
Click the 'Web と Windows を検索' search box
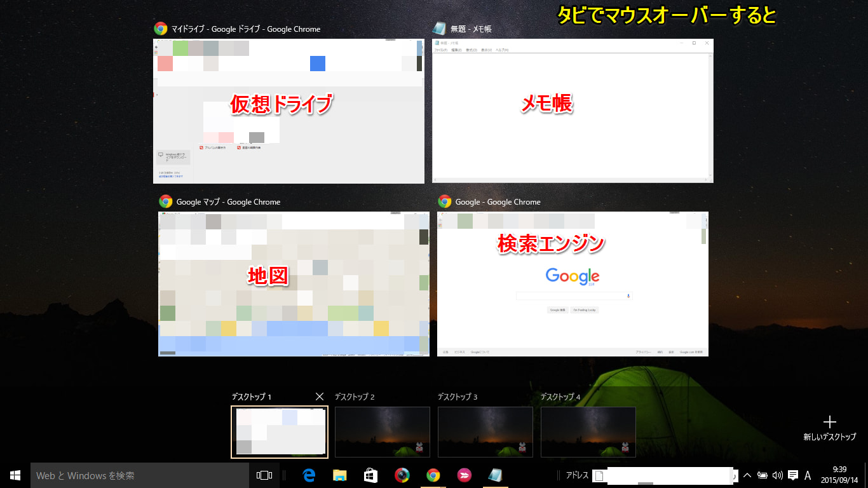140,475
